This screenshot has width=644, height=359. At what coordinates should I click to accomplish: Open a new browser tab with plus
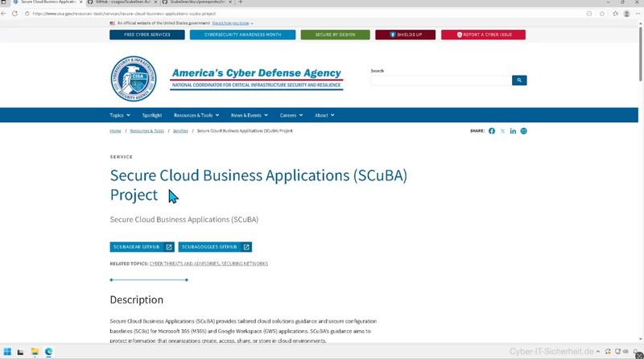pyautogui.click(x=241, y=2)
